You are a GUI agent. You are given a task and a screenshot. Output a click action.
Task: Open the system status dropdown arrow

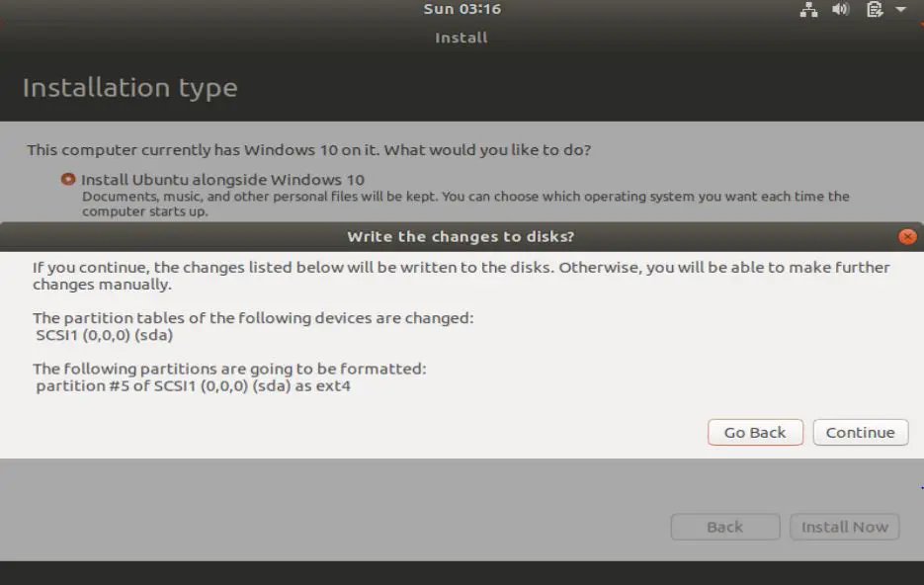(x=902, y=10)
